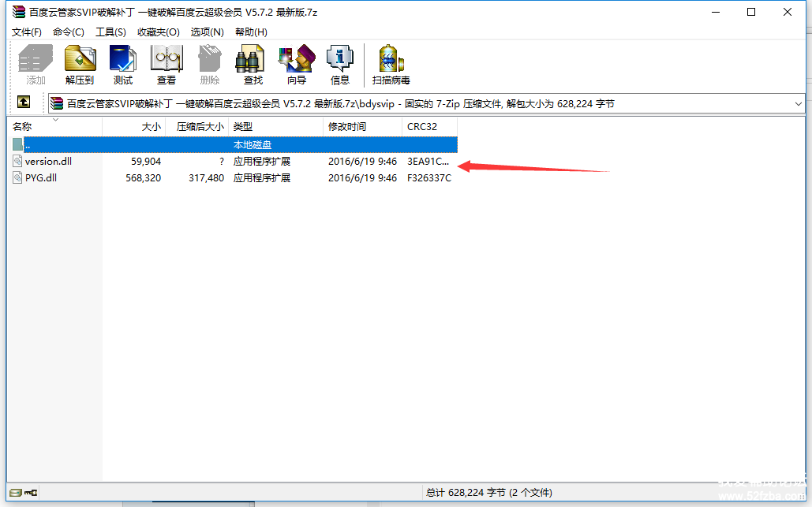Image resolution: width=812 pixels, height=507 pixels.
Task: Click packed size 317,480
Action: point(207,178)
